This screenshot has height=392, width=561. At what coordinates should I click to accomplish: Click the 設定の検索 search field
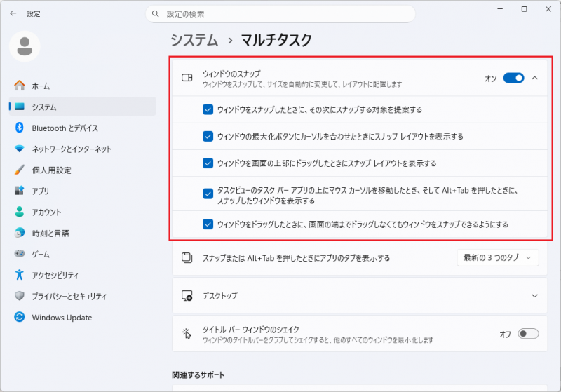click(280, 14)
